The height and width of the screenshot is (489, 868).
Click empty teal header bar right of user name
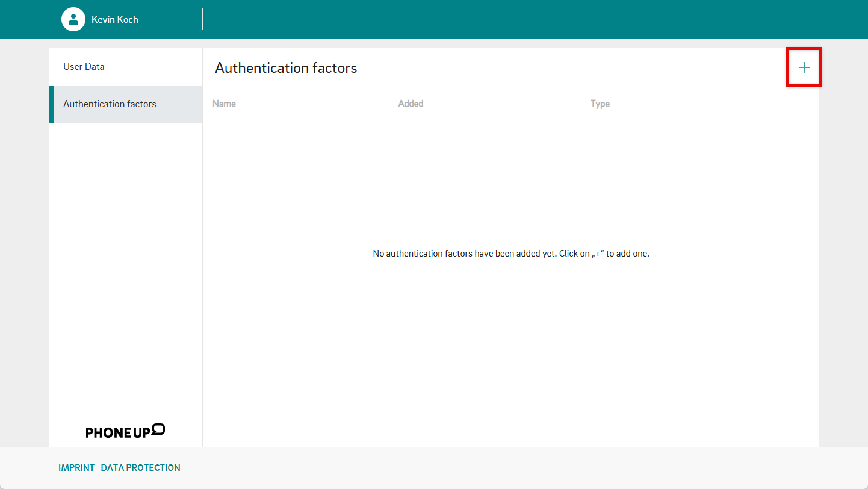(x=512, y=19)
